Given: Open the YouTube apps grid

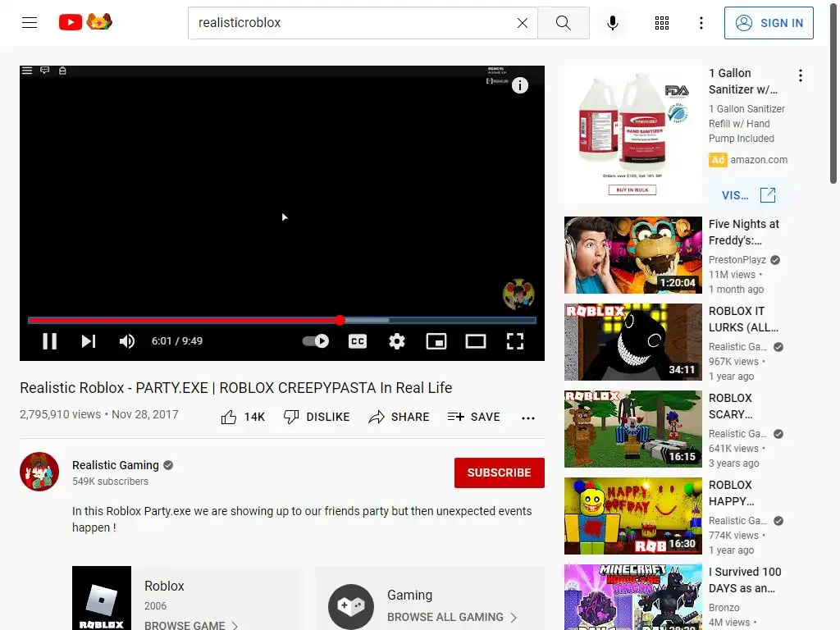Looking at the screenshot, I should (x=662, y=22).
